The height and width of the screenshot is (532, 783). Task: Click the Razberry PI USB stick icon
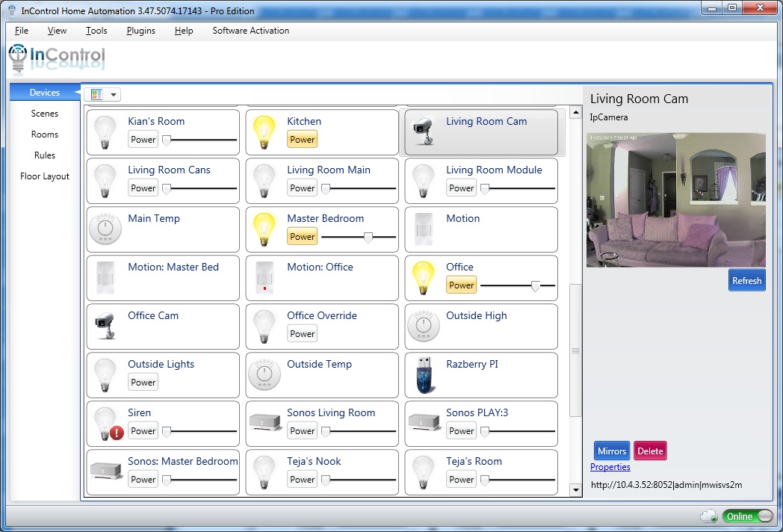(424, 375)
